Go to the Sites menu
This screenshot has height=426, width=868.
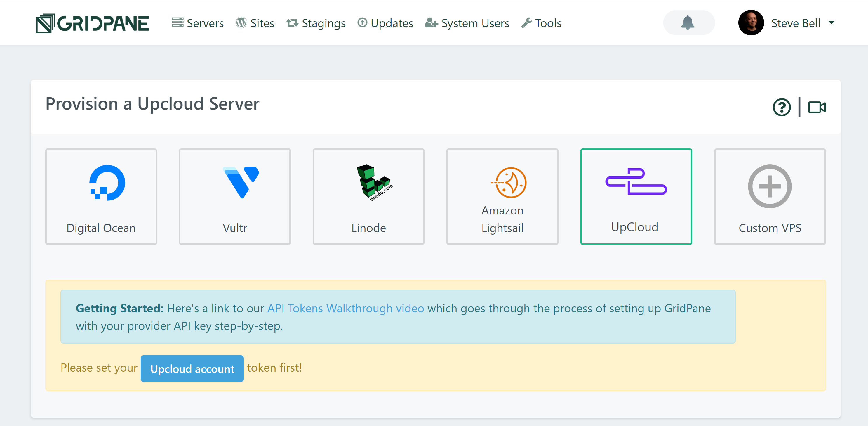[255, 23]
